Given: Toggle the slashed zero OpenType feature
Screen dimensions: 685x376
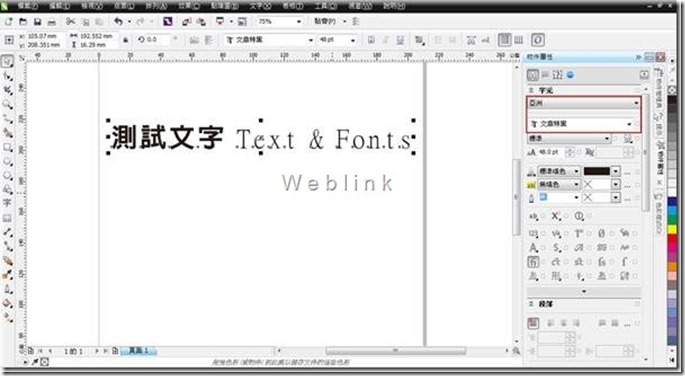Looking at the screenshot, I should click(x=602, y=234).
